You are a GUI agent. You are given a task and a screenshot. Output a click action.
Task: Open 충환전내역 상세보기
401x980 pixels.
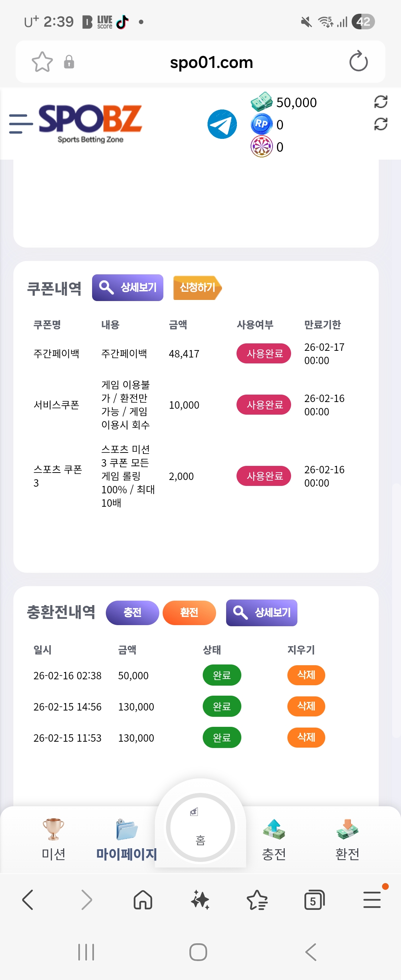[x=261, y=612]
